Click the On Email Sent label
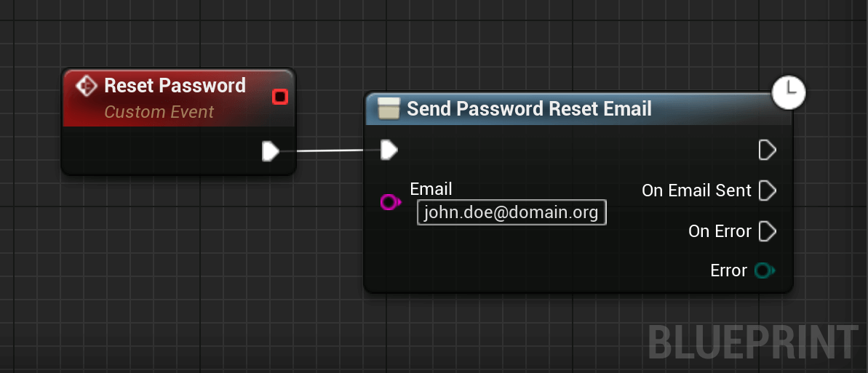This screenshot has height=373, width=868. pyautogui.click(x=696, y=190)
